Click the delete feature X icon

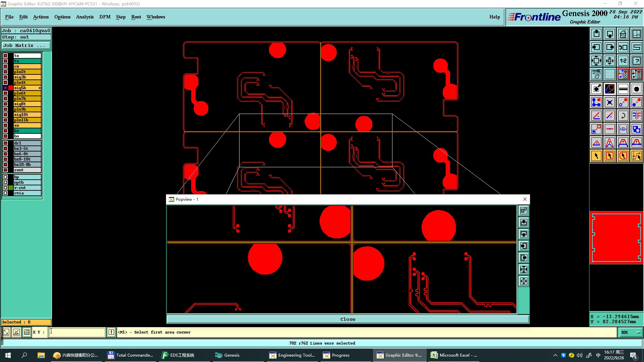tap(609, 102)
